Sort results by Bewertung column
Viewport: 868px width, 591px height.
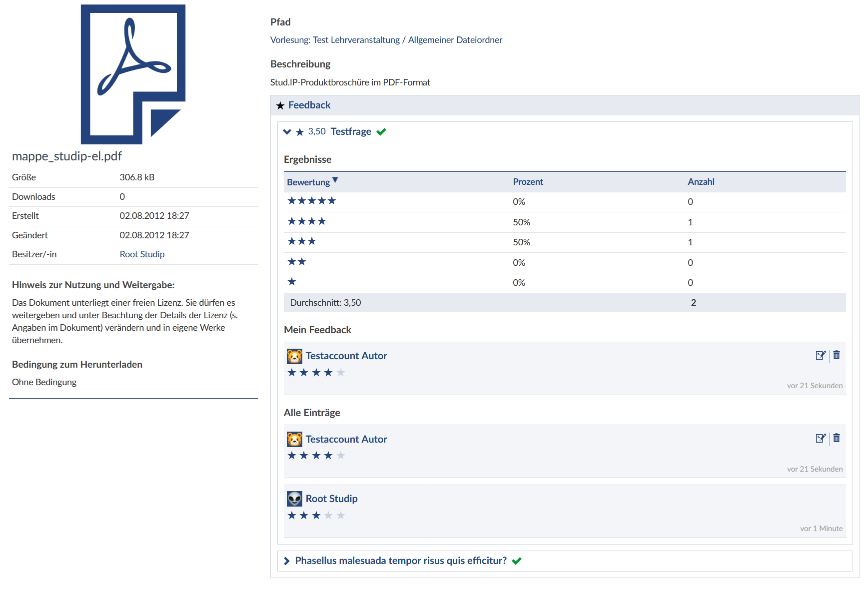[308, 182]
